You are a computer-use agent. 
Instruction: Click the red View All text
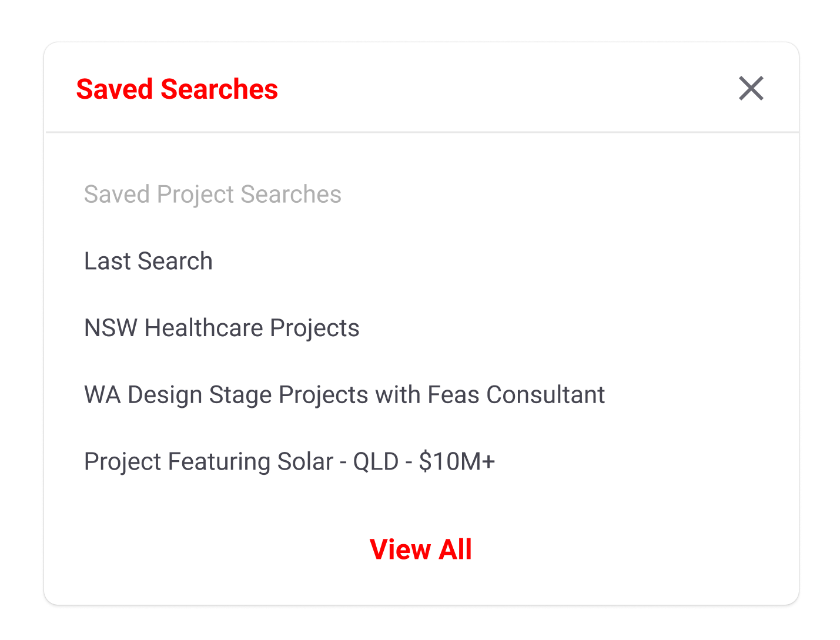(421, 549)
